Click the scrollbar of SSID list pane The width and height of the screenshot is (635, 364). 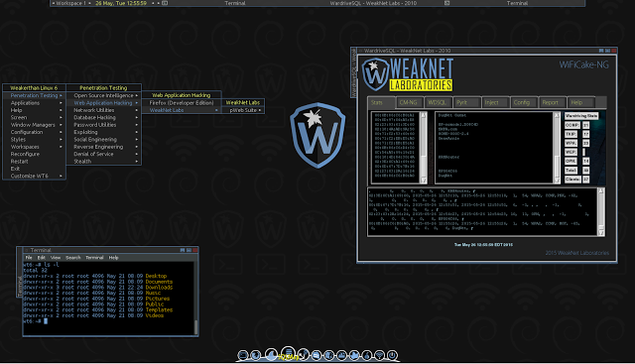[557, 148]
